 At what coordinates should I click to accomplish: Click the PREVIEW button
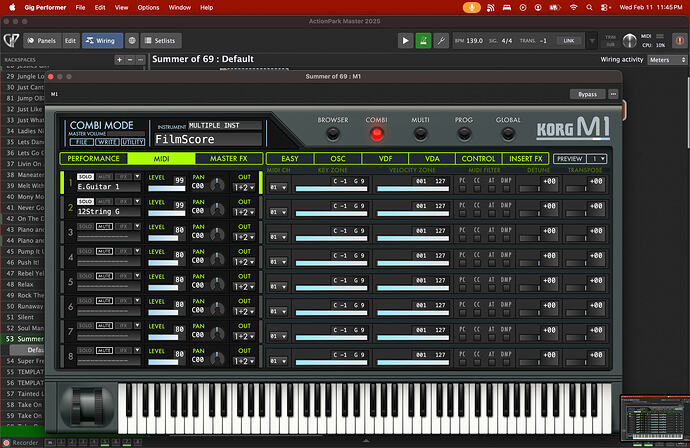click(x=570, y=159)
